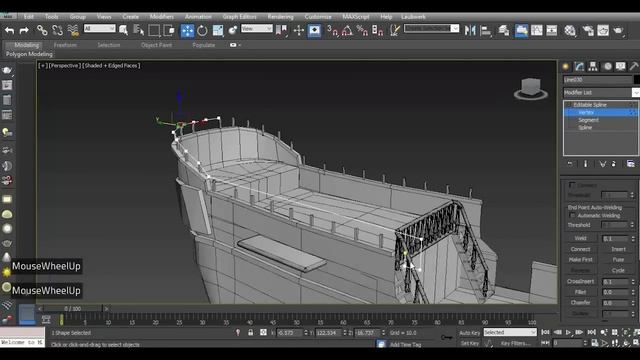This screenshot has height=360, width=640.
Task: Click the Select and Place tool
Action: 233,30
